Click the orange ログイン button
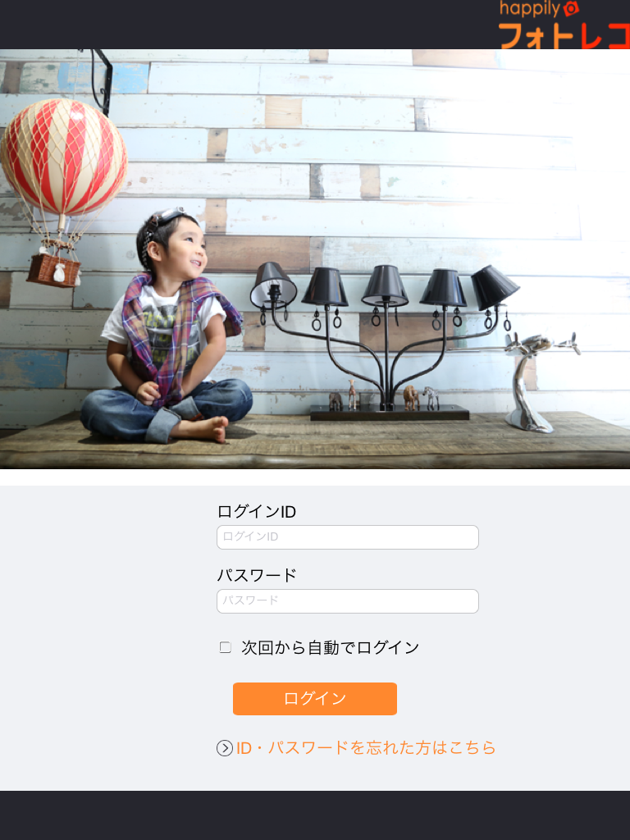This screenshot has width=630, height=840. point(315,699)
